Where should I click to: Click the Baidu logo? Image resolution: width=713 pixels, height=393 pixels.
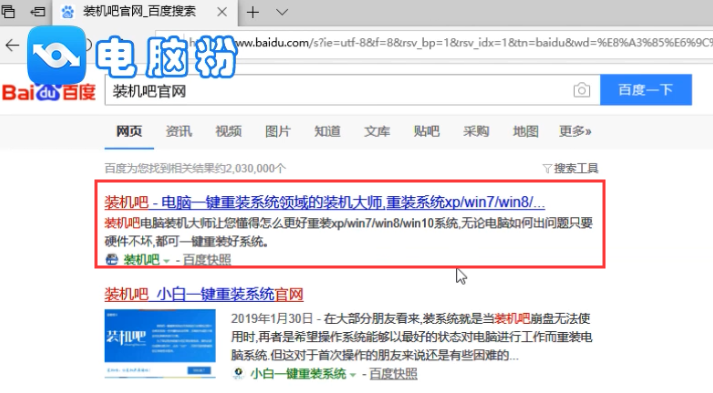tap(49, 92)
